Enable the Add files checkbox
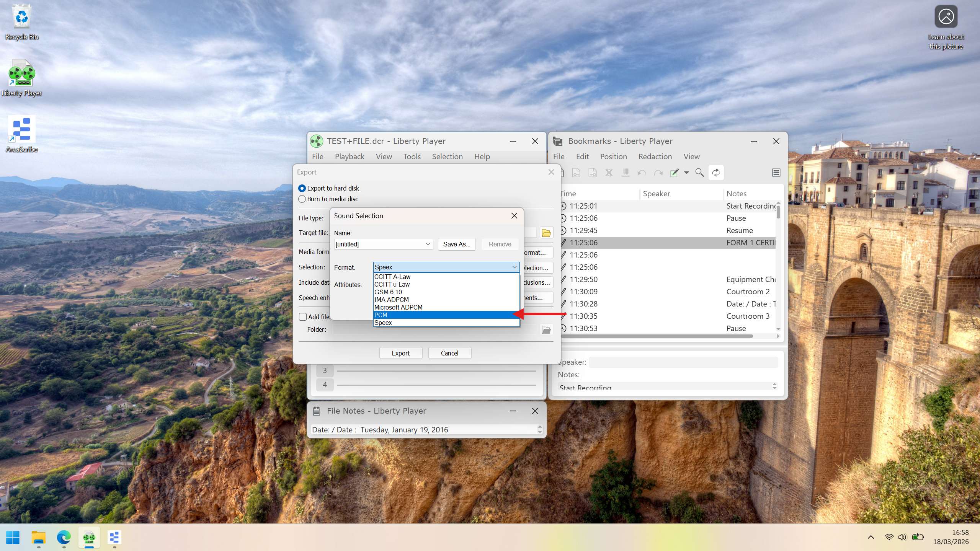Viewport: 980px width, 551px height. pyautogui.click(x=303, y=316)
